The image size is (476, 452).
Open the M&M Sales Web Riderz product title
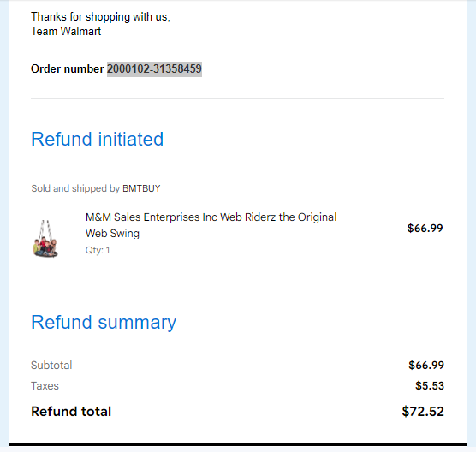click(211, 225)
